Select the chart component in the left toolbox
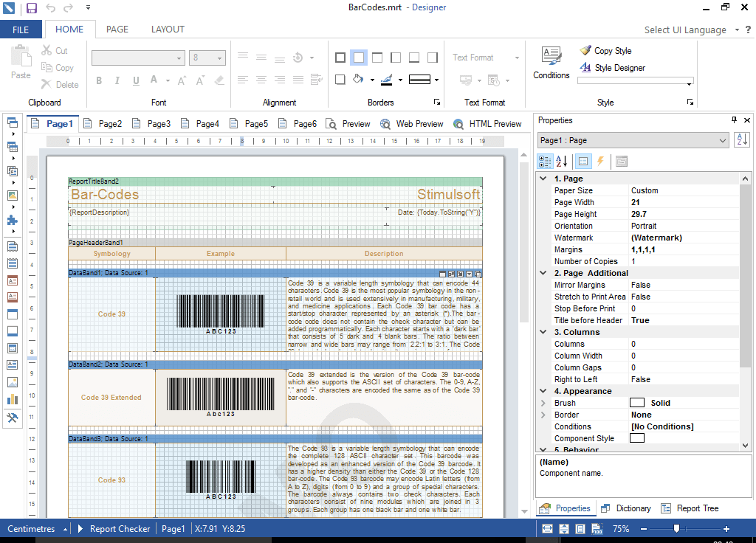Image resolution: width=756 pixels, height=543 pixels. (11, 398)
